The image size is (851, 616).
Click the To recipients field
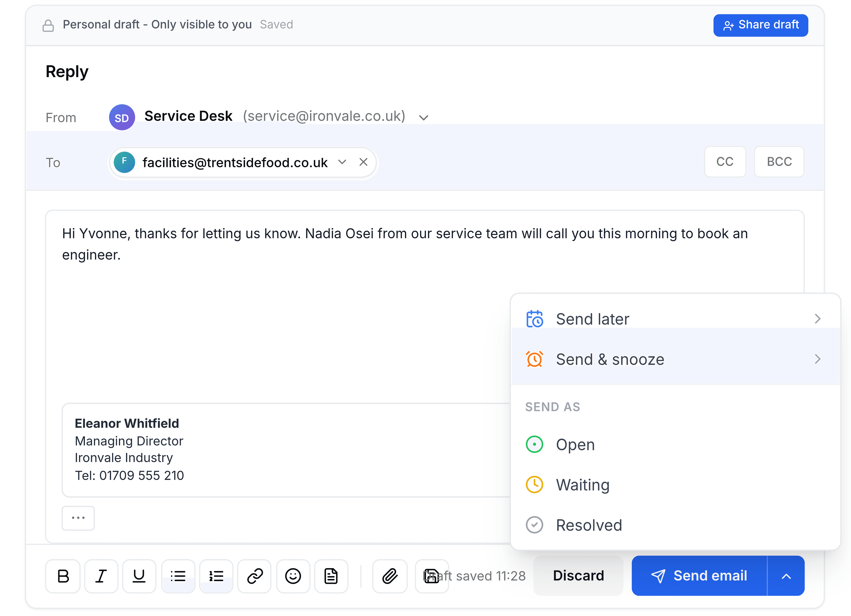click(x=425, y=162)
